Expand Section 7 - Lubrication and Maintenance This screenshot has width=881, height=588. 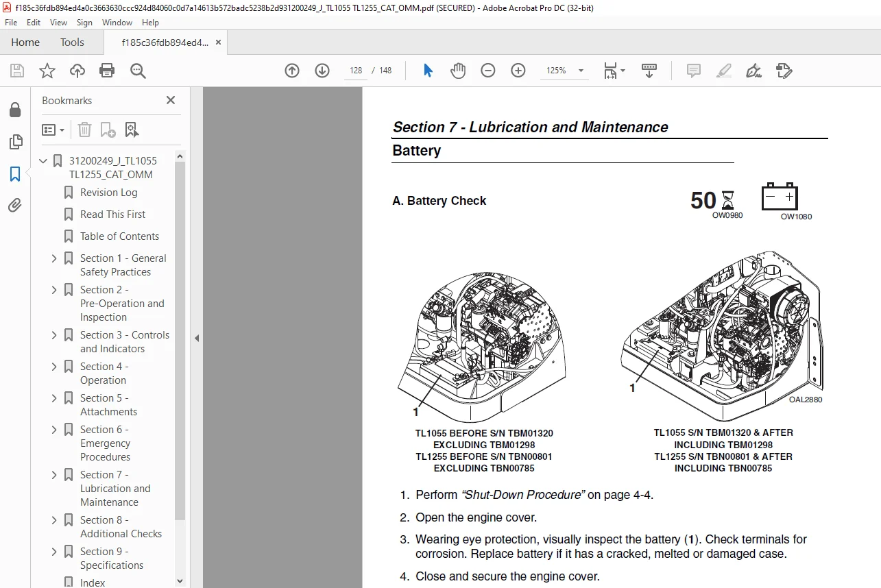(54, 475)
